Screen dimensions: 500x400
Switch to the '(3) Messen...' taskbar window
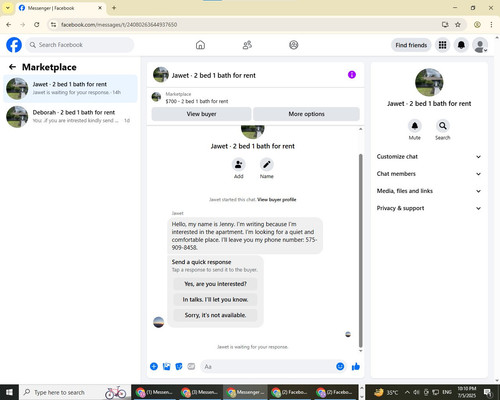[x=200, y=392]
